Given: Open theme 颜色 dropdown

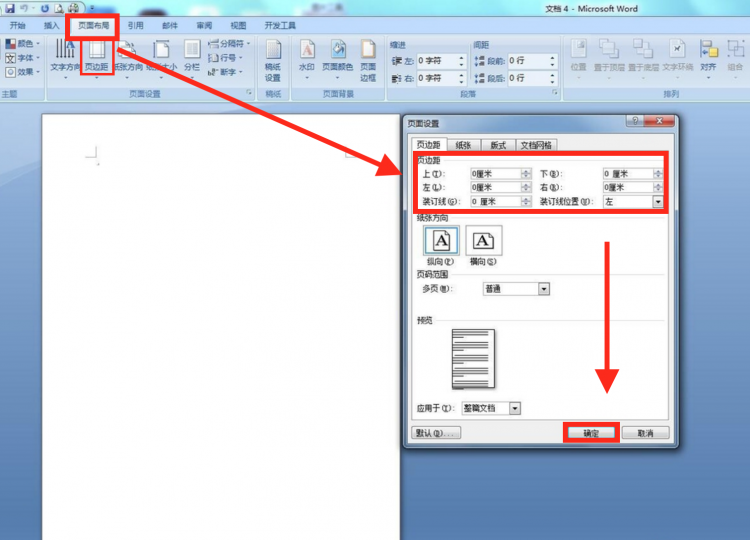Looking at the screenshot, I should [22, 44].
